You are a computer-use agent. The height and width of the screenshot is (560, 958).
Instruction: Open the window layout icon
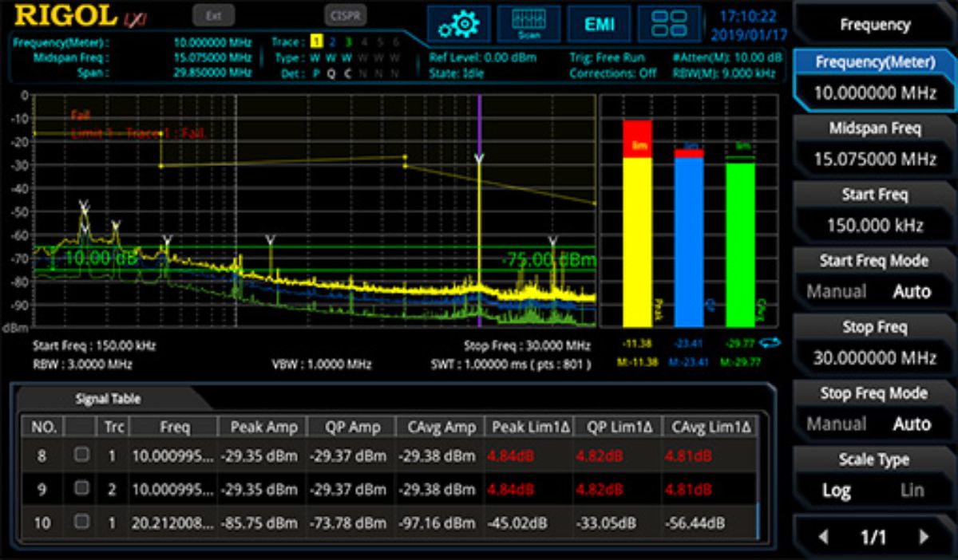[669, 24]
